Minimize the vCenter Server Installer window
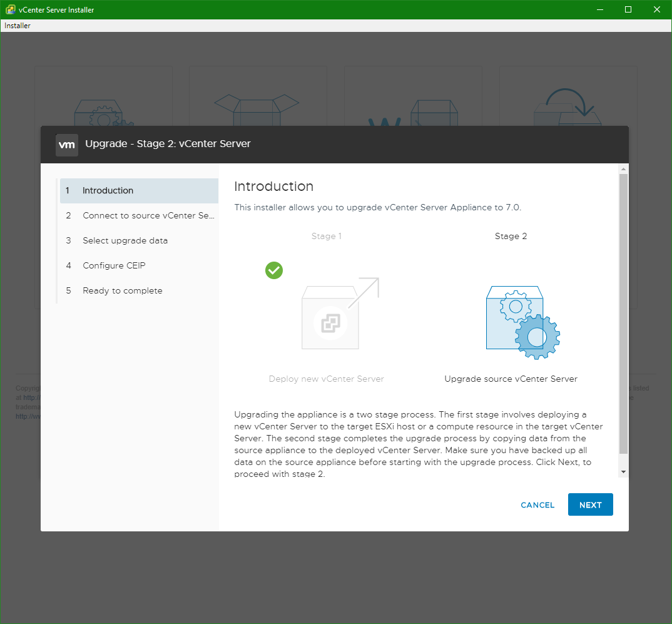Image resolution: width=672 pixels, height=624 pixels. coord(600,9)
